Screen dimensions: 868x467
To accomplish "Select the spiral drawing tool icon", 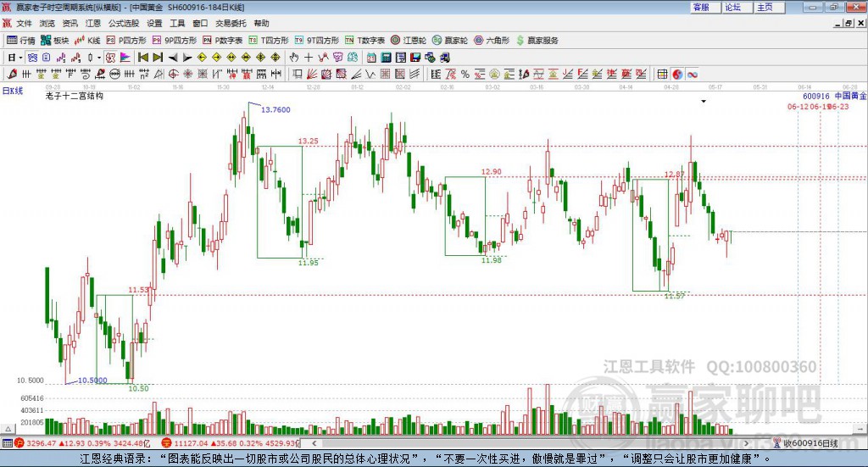I will click(86, 74).
